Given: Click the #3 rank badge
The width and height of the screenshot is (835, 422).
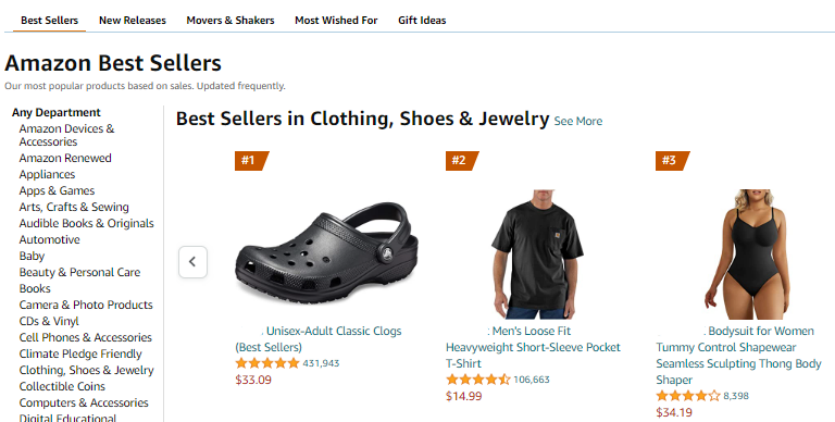Looking at the screenshot, I should tap(672, 160).
